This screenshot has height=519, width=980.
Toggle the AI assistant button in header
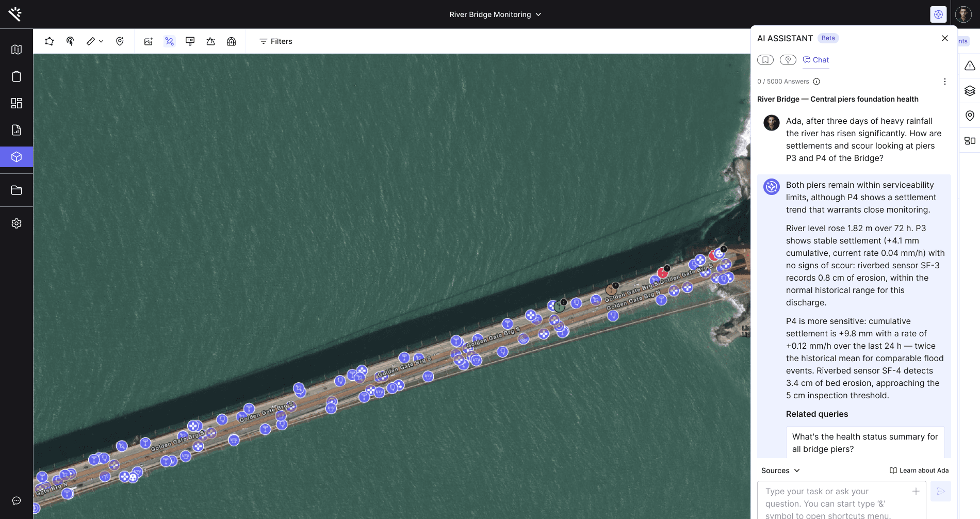tap(938, 14)
